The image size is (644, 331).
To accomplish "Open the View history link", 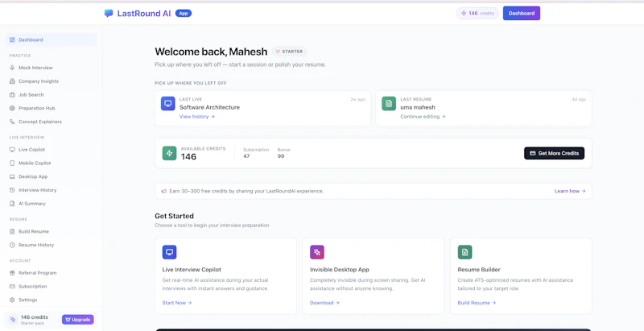I will coord(197,117).
